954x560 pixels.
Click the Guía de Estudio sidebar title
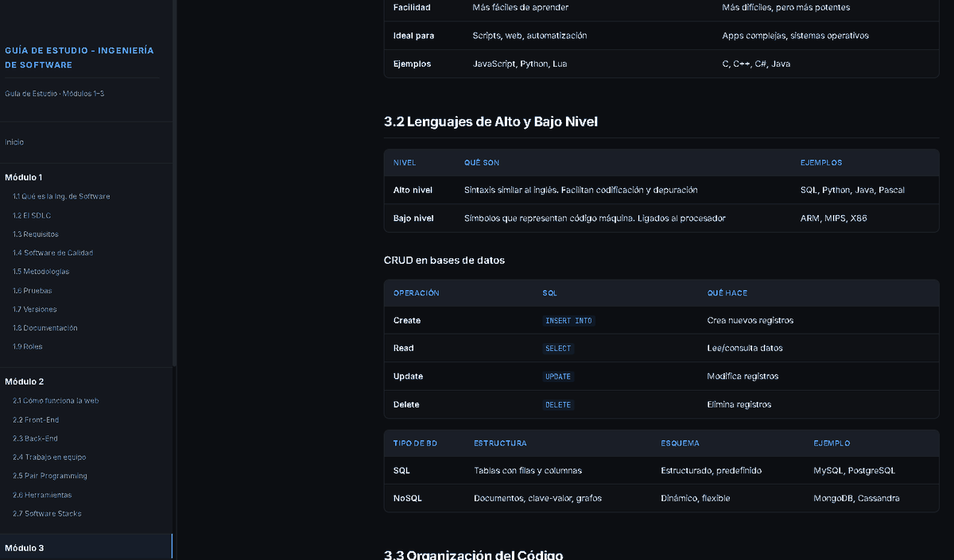click(79, 57)
